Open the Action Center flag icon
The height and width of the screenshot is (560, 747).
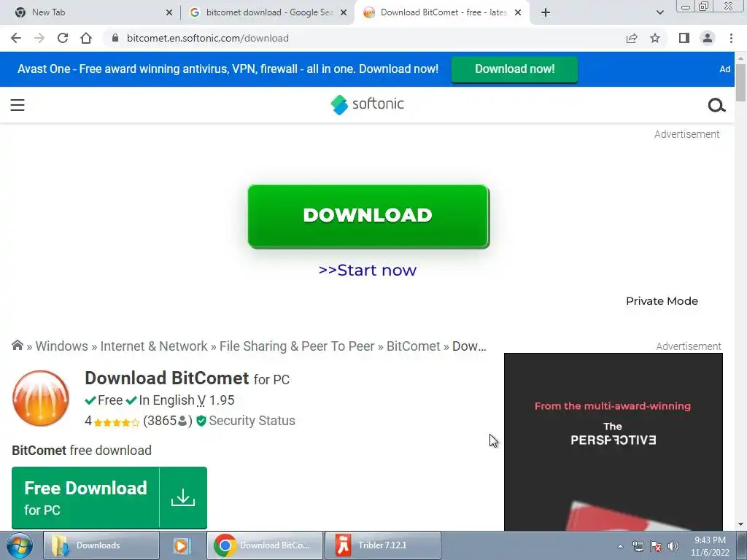656,546
